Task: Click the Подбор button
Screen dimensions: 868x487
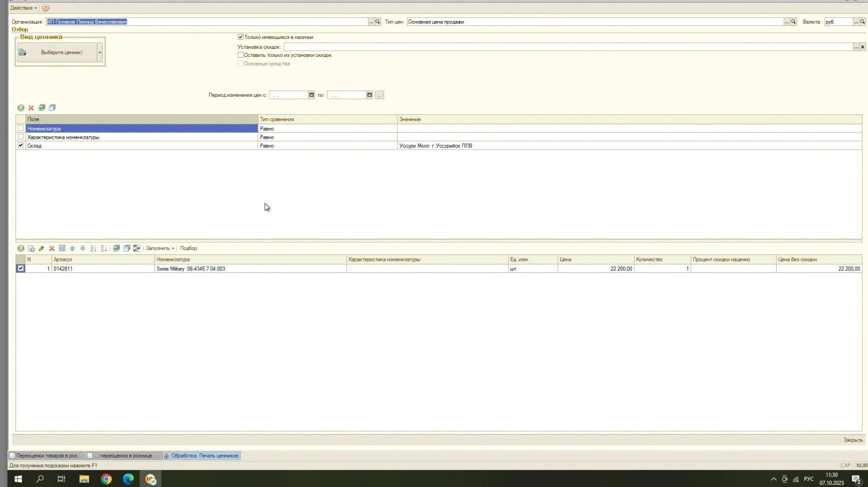Action: [188, 248]
